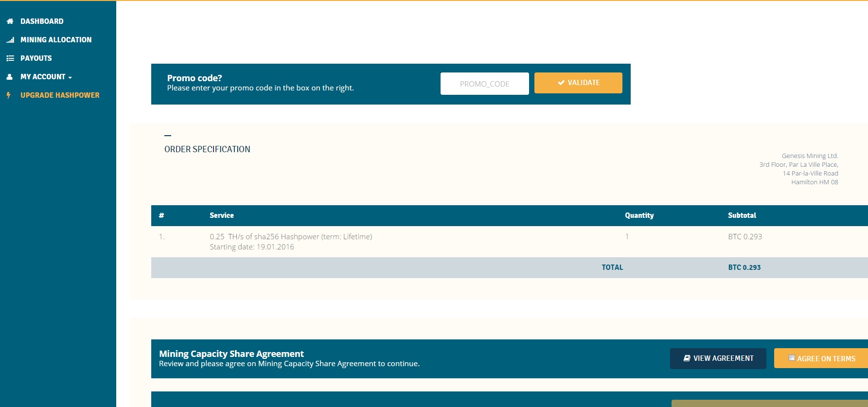Image resolution: width=868 pixels, height=407 pixels.
Task: Click the checkmark icon on Validate
Action: 561,83
